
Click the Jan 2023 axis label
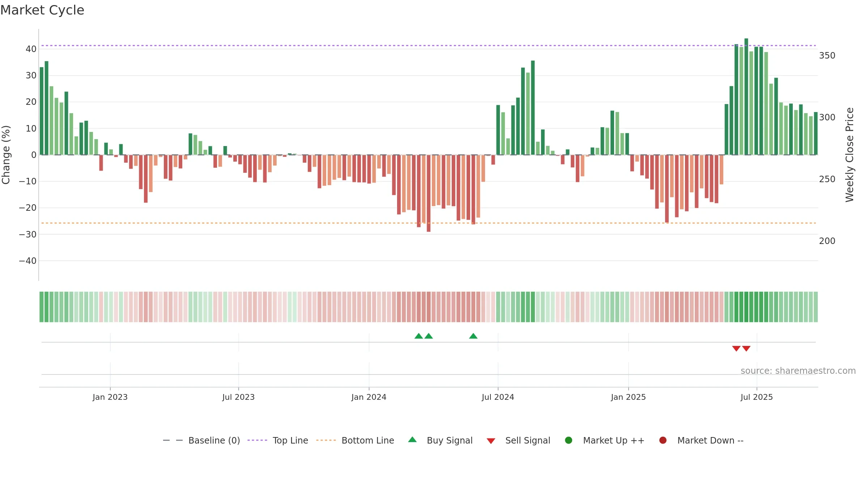(110, 397)
